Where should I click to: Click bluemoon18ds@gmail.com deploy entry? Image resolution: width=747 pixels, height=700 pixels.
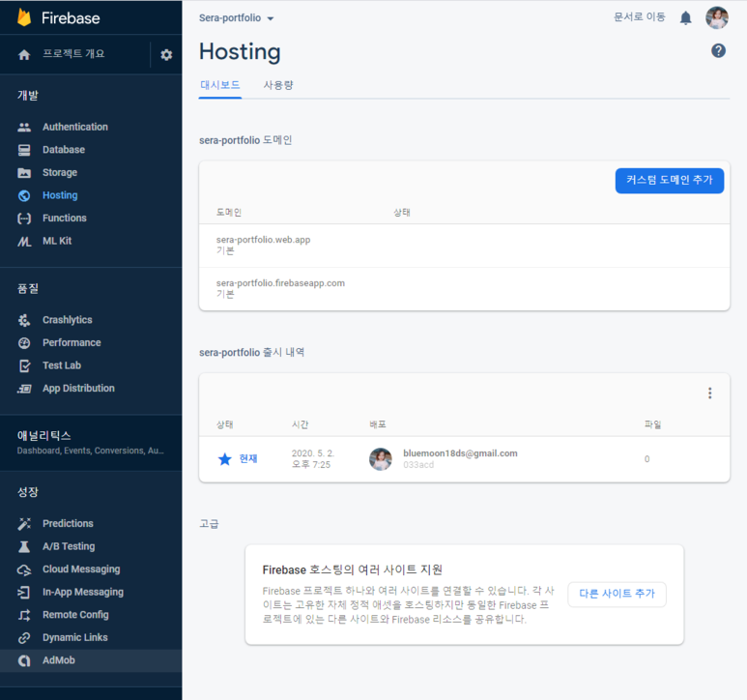[460, 453]
